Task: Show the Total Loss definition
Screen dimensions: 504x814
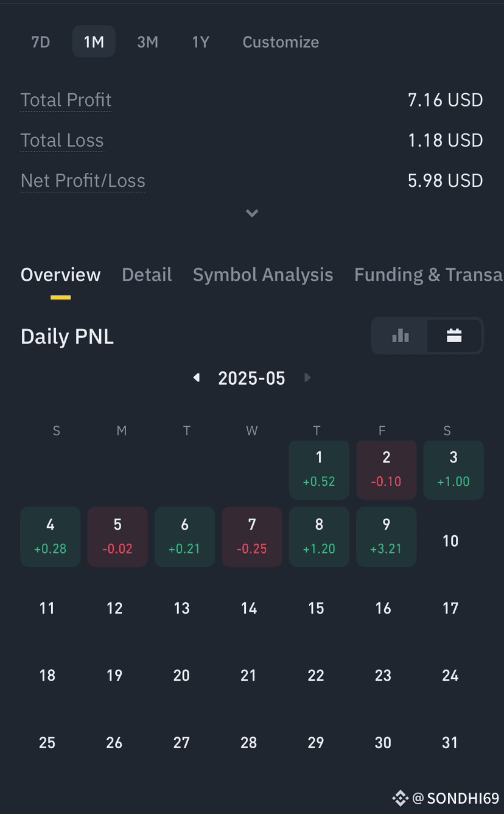Action: 62,140
